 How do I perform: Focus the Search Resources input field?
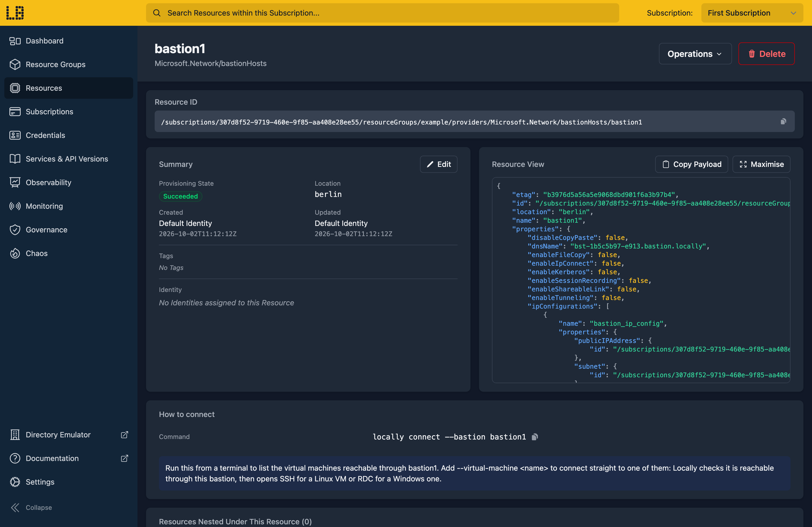pyautogui.click(x=382, y=13)
